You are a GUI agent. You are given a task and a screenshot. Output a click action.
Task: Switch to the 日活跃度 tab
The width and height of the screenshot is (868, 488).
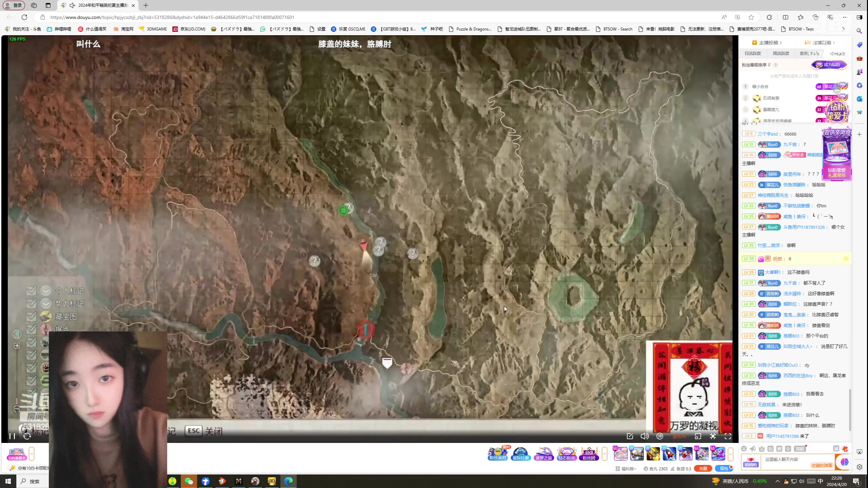[752, 54]
